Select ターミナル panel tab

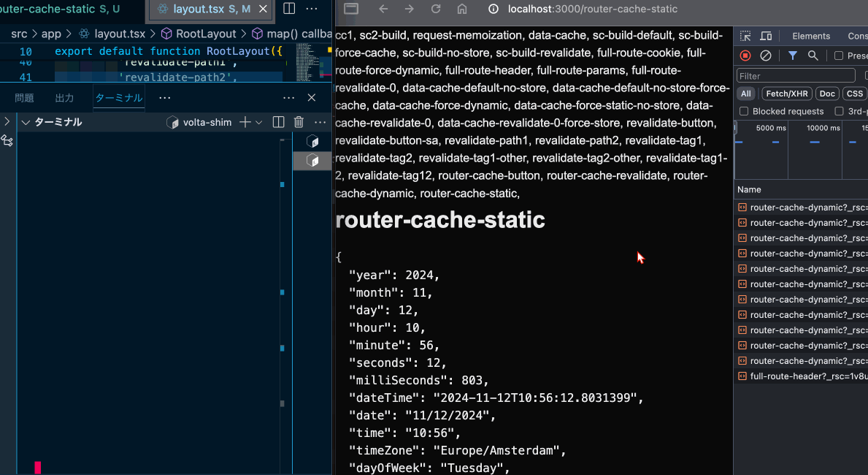point(119,97)
